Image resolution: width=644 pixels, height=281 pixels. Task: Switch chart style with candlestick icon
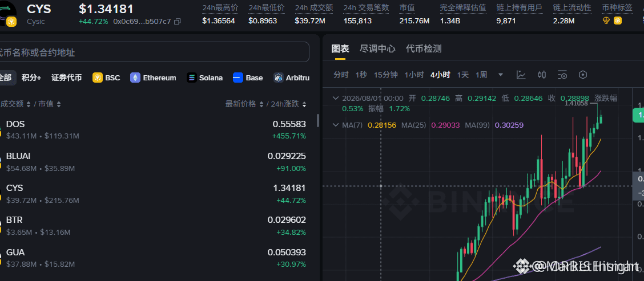click(x=542, y=75)
